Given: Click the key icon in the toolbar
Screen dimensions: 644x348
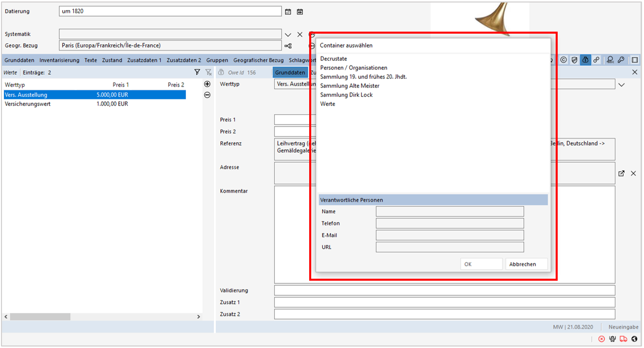Looking at the screenshot, I should [621, 60].
